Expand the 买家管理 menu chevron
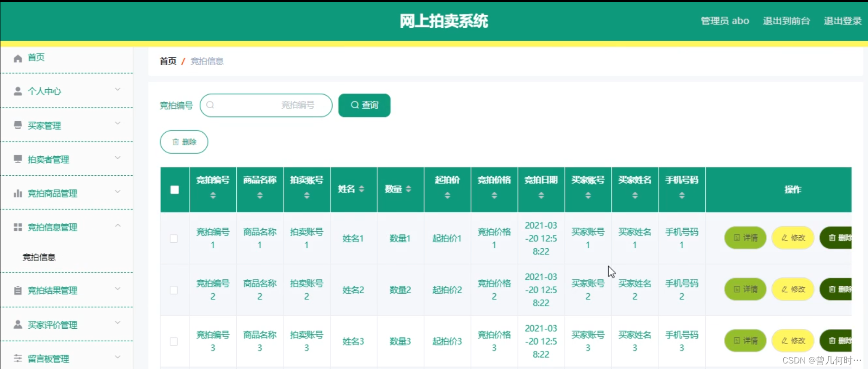Screen dimensions: 868x369 tap(117, 123)
